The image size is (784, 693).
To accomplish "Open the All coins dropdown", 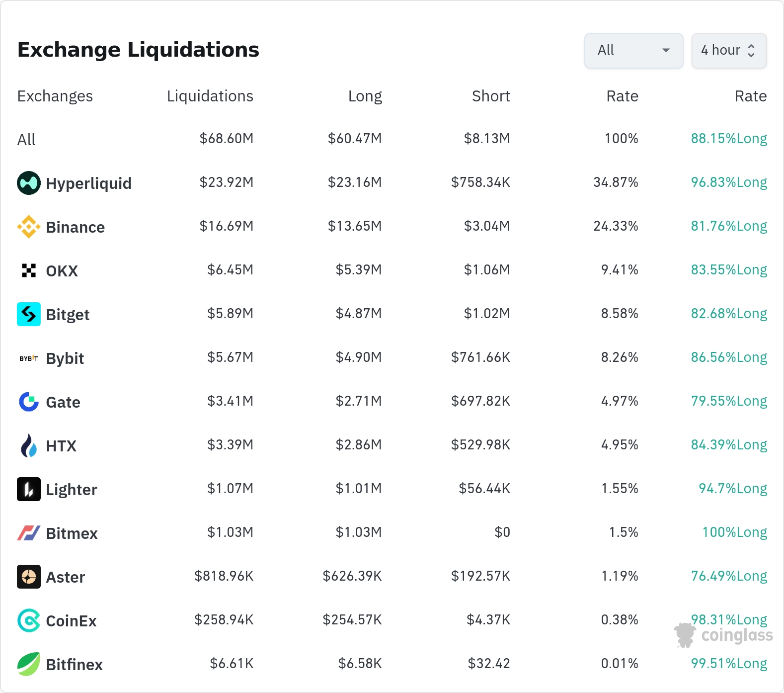I will 633,50.
